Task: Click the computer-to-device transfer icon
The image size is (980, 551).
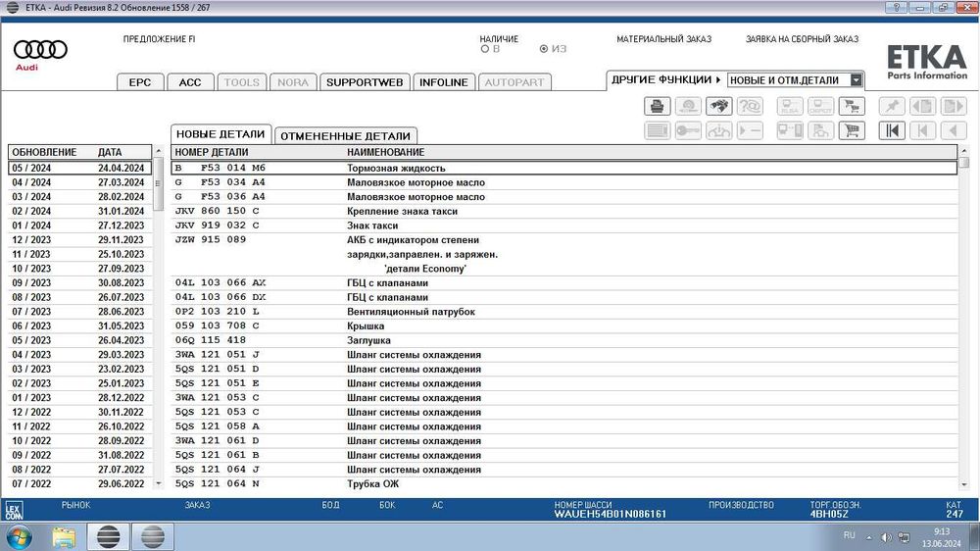Action: (790, 130)
